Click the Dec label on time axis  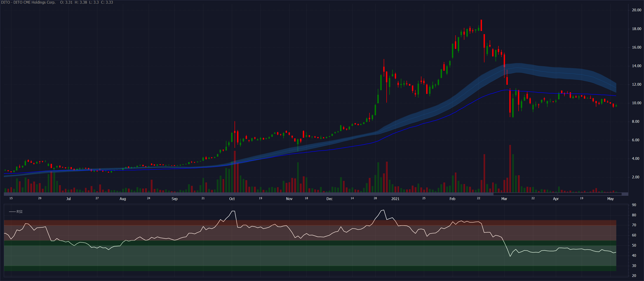click(x=329, y=199)
